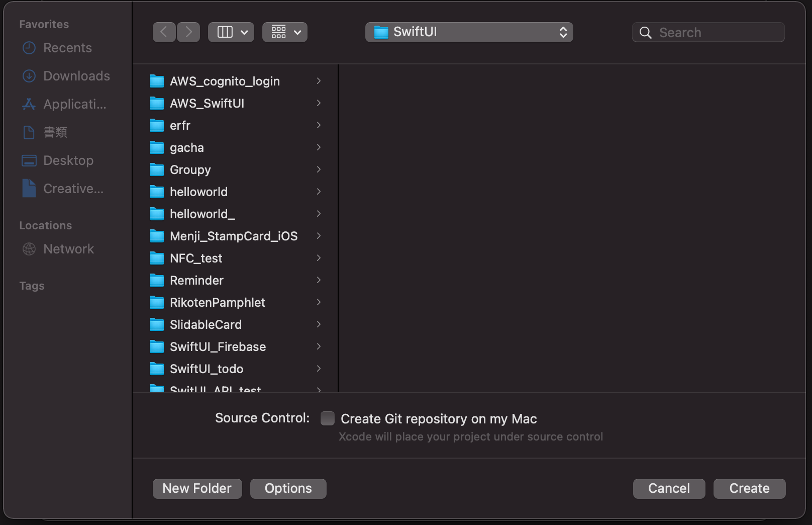Click the Creative Cloud file icon
The image size is (812, 525).
pos(29,189)
